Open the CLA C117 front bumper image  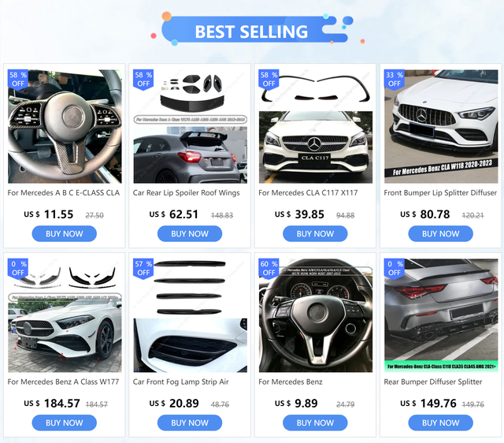pos(316,126)
